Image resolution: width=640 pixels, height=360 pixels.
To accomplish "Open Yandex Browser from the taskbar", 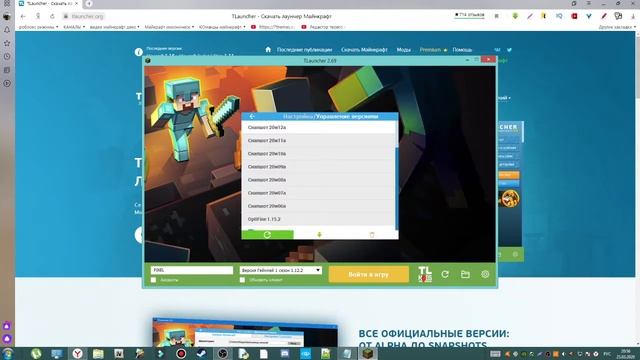I will tap(77, 353).
